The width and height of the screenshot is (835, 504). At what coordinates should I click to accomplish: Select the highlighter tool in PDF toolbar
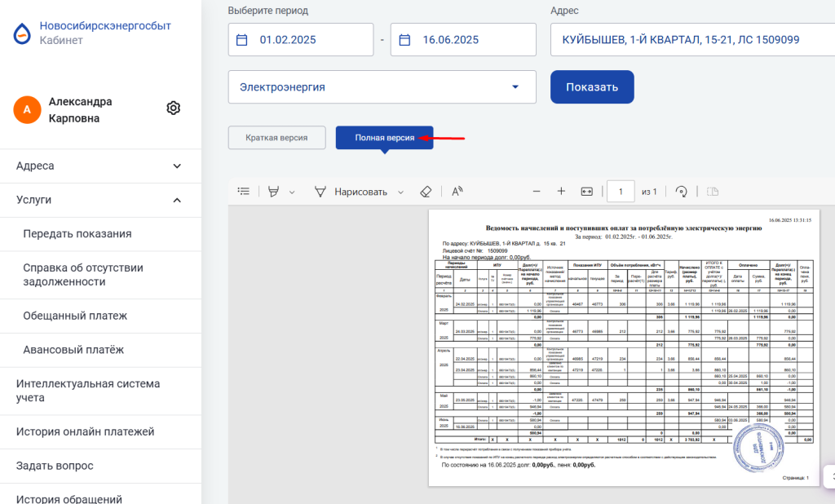click(272, 192)
